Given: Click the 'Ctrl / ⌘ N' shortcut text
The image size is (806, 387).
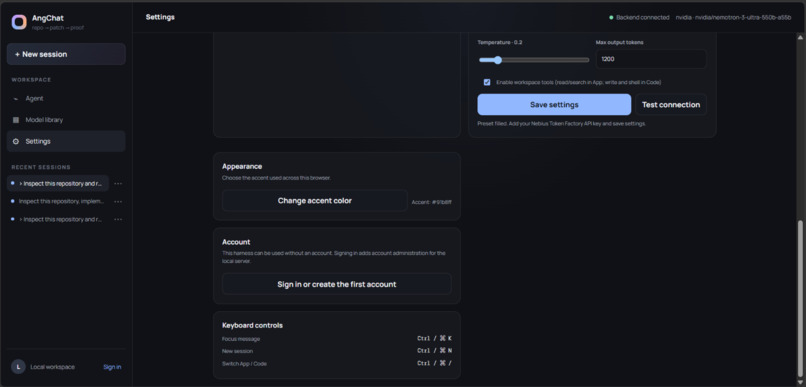Looking at the screenshot, I should pyautogui.click(x=434, y=351).
